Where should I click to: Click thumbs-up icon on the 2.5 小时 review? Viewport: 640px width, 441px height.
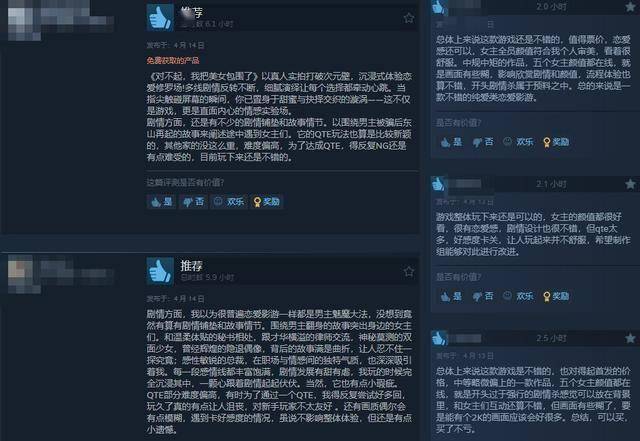[x=439, y=338]
